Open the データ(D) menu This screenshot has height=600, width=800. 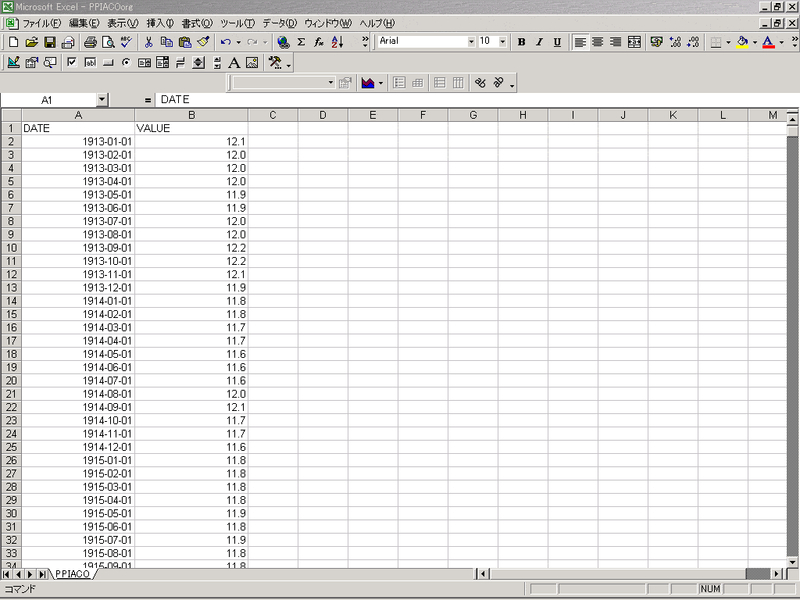click(279, 23)
